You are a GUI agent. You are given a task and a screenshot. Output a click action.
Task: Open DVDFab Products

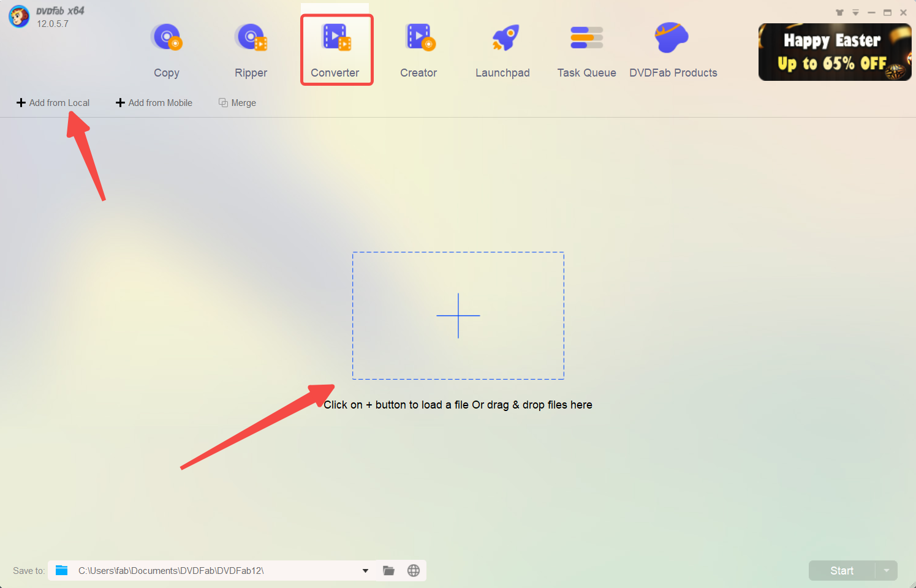673,50
